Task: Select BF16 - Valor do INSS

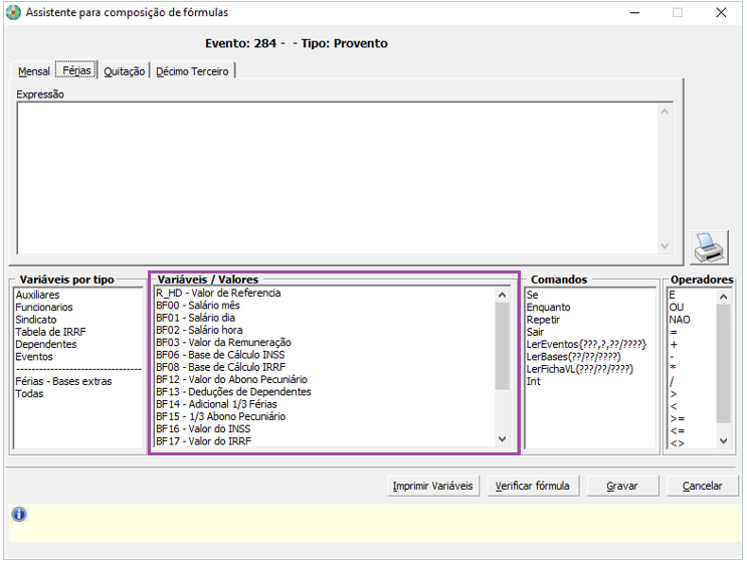Action: [x=203, y=429]
